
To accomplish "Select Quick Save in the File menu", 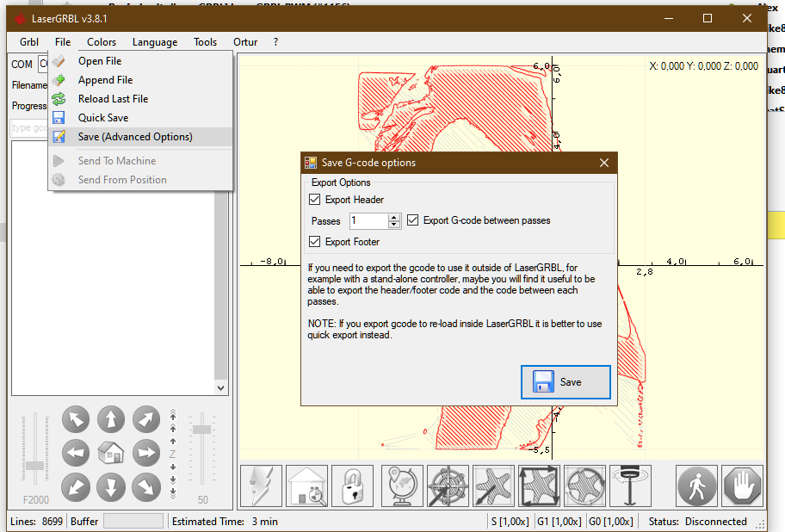I will pos(140,118).
